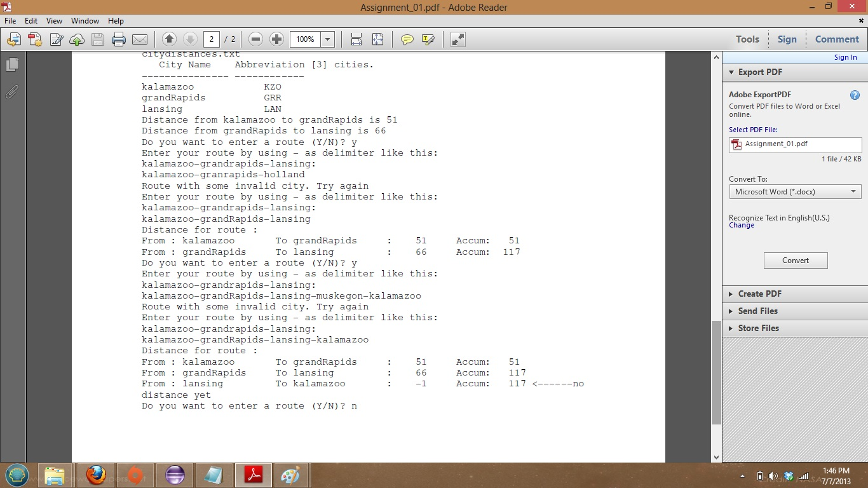Screen dimensions: 868x488
Task: Add a sticky note comment
Action: tap(407, 39)
